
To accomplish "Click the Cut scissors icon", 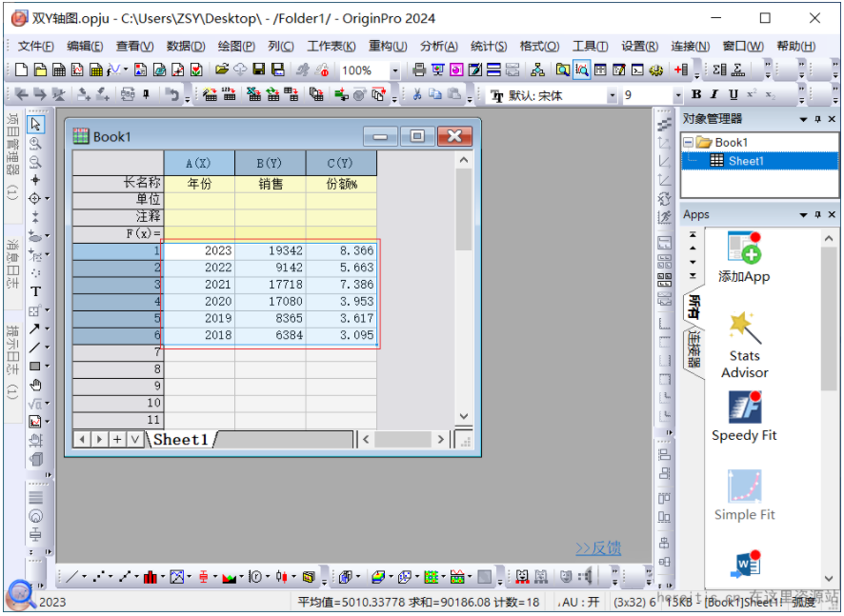I will point(416,94).
